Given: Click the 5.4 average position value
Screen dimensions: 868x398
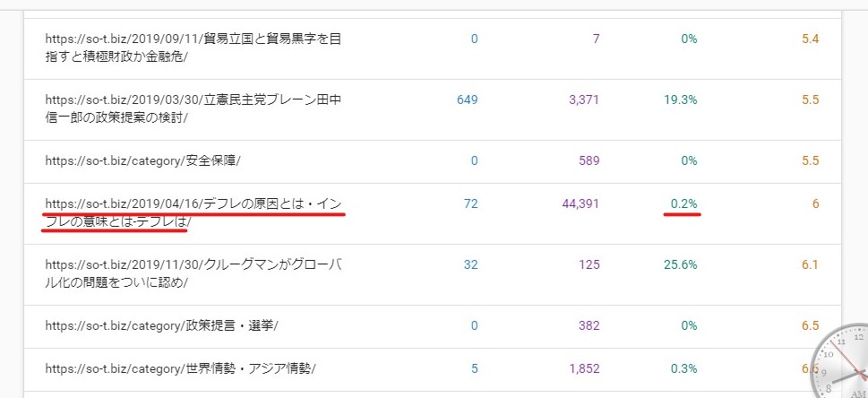Looking at the screenshot, I should 810,39.
